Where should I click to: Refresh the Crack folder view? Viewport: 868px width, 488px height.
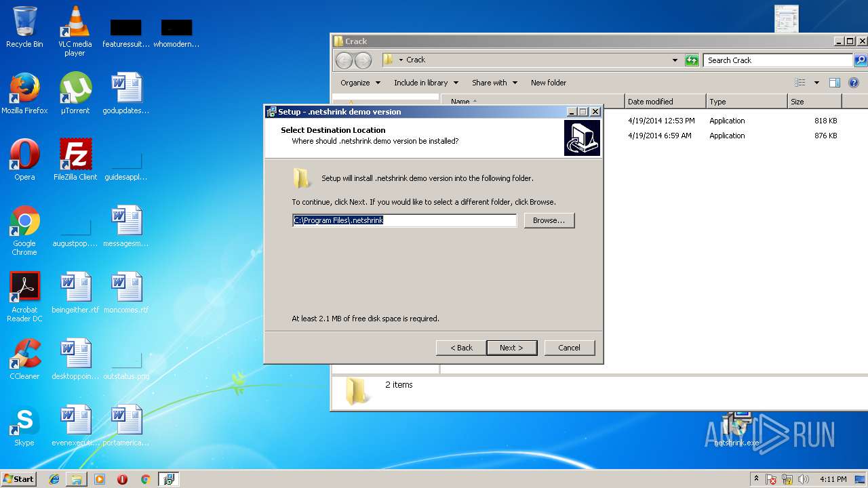point(692,60)
